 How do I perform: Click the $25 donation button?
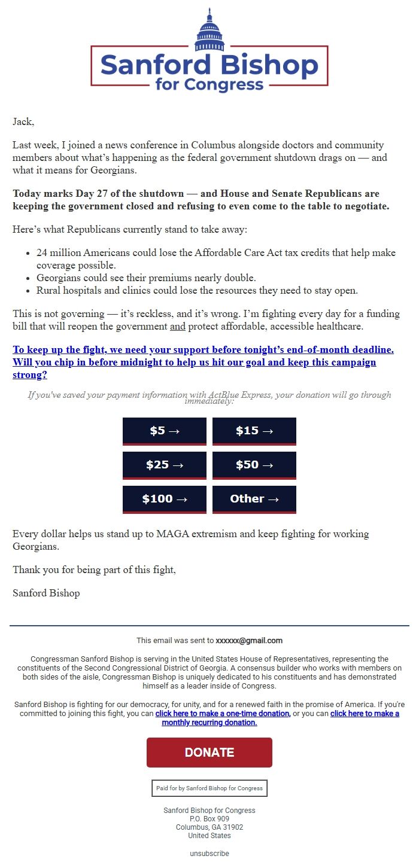pyautogui.click(x=164, y=465)
